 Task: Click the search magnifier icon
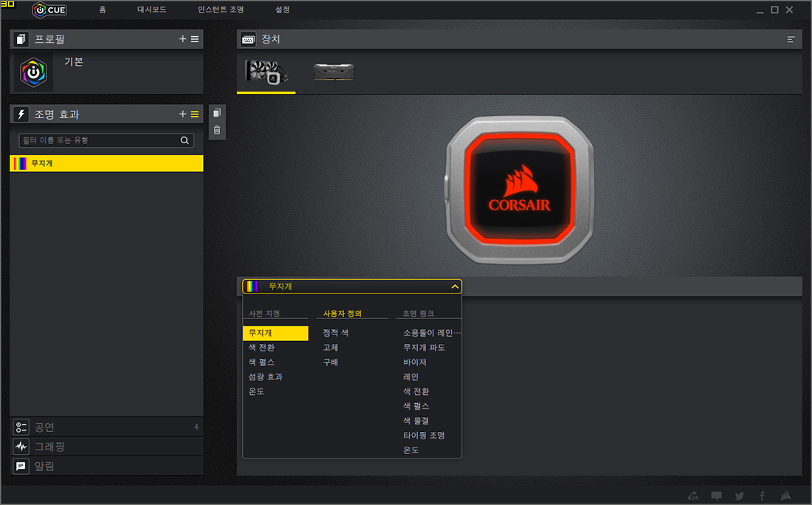tap(185, 140)
